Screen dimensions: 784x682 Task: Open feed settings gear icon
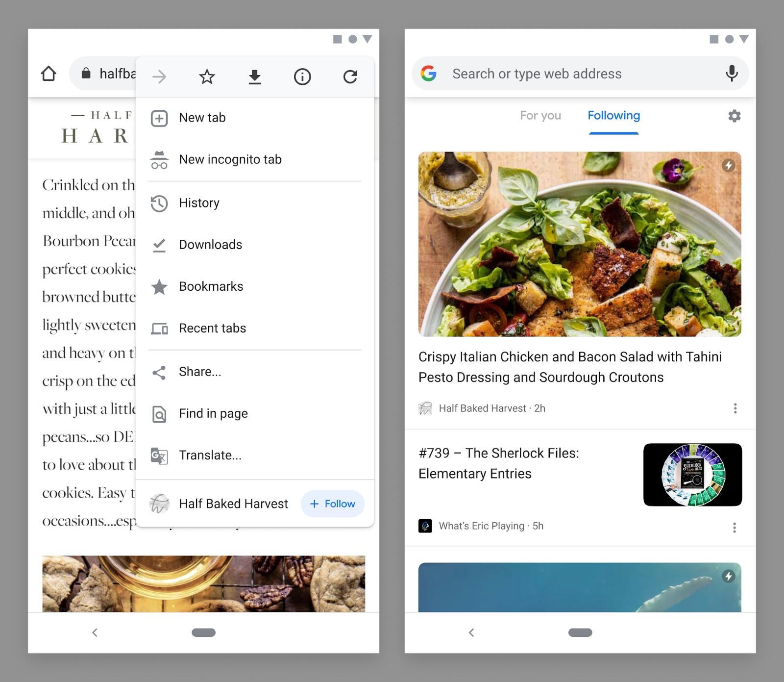tap(734, 116)
